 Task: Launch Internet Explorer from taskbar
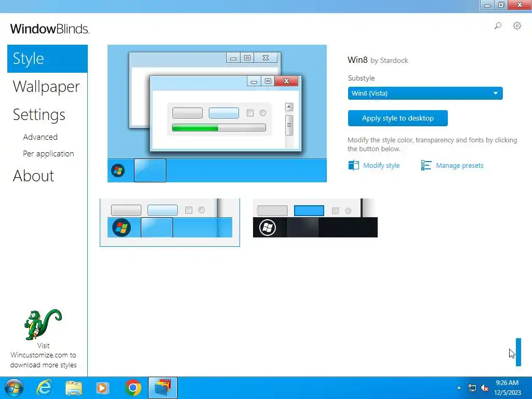click(x=44, y=388)
